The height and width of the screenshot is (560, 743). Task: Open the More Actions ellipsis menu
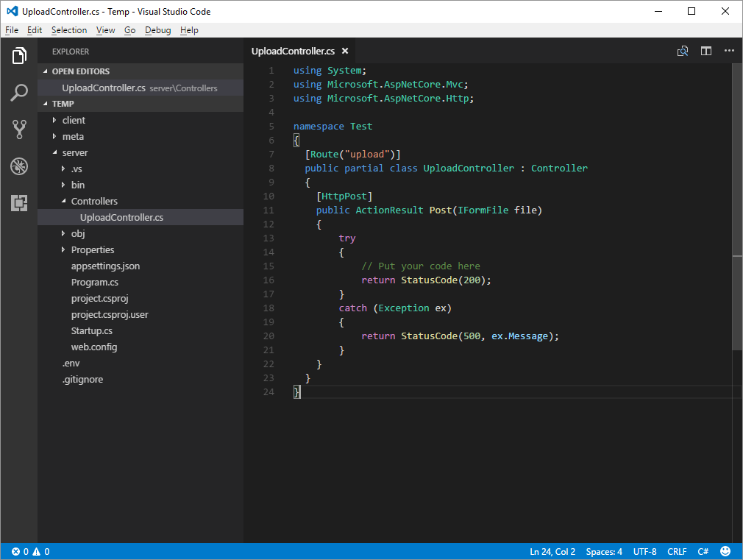[x=729, y=50]
